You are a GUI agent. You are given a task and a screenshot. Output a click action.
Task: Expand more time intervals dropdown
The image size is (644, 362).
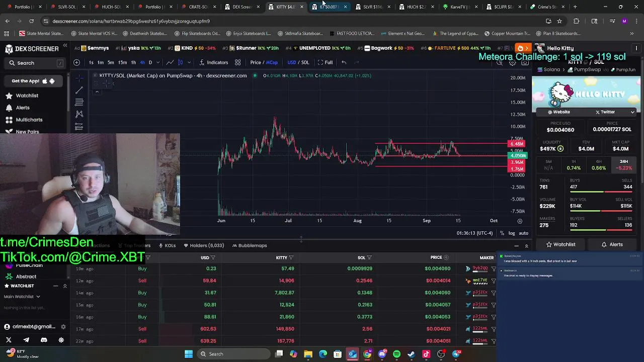point(159,62)
